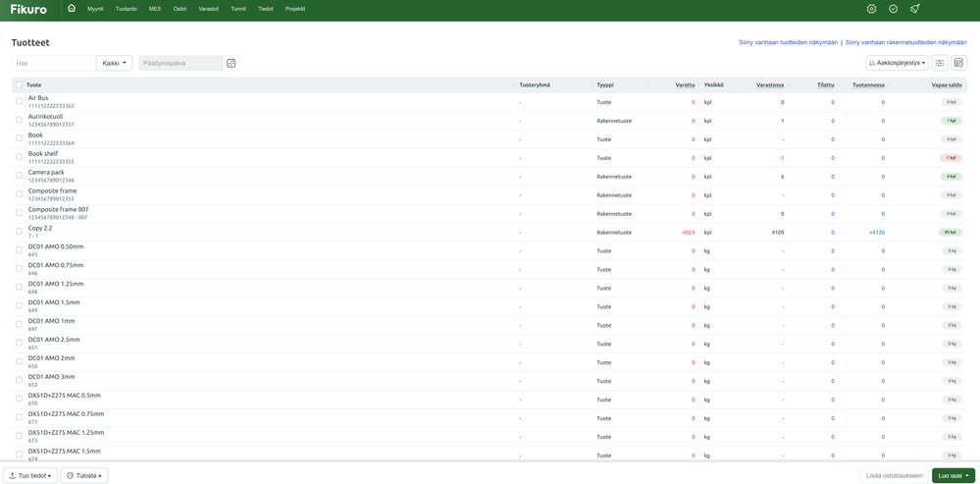Follow link Siirry vanhaan tuotteiden näkymään
This screenshot has height=484, width=980.
788,42
